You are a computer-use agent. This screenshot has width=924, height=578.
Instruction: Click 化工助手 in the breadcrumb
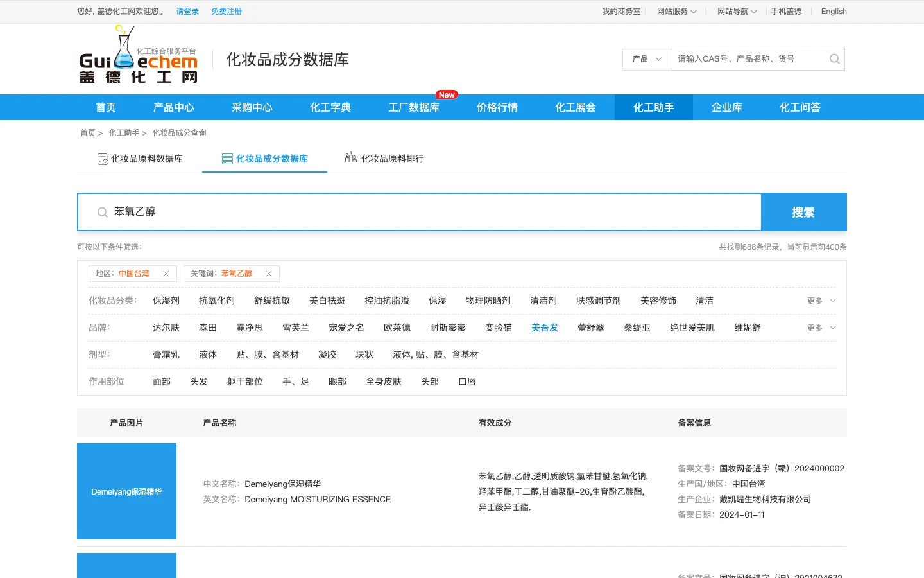[124, 133]
